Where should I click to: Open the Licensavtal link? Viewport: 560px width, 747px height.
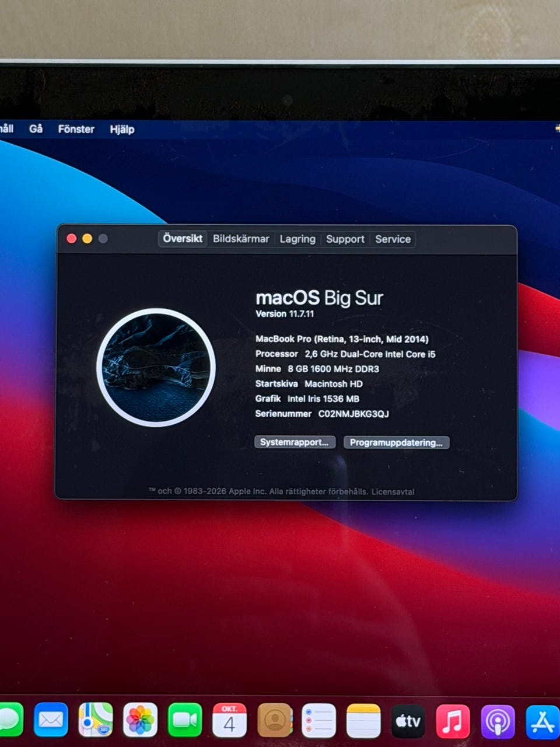393,492
